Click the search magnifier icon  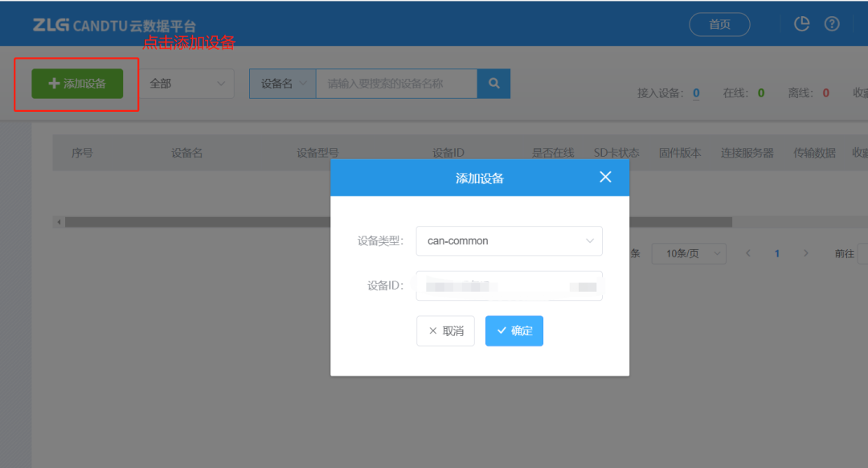tap(493, 83)
